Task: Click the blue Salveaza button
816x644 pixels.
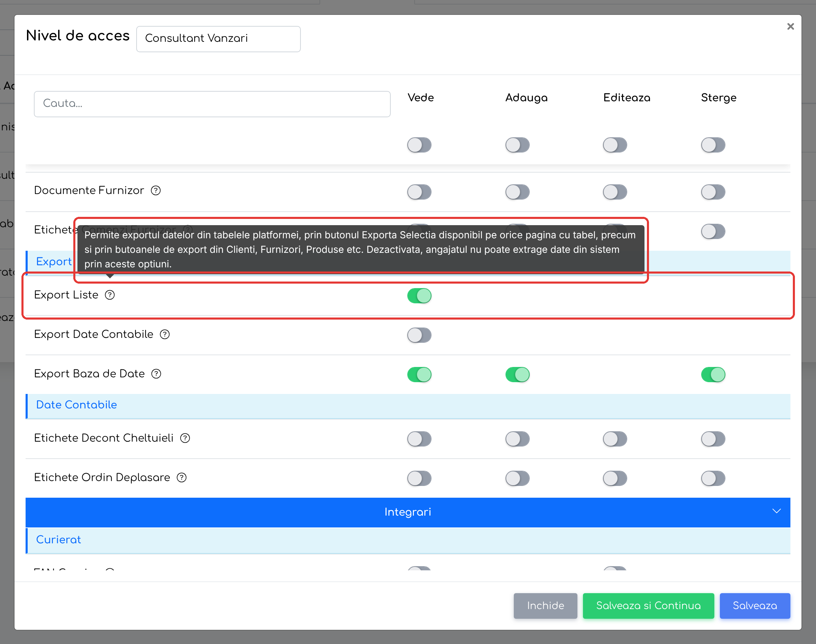Action: click(x=754, y=606)
